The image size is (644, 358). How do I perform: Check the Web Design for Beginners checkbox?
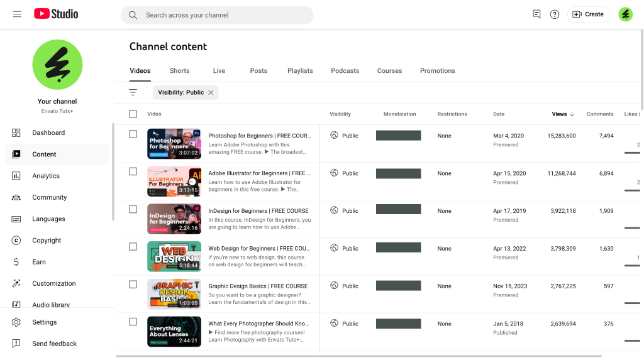[x=133, y=246]
